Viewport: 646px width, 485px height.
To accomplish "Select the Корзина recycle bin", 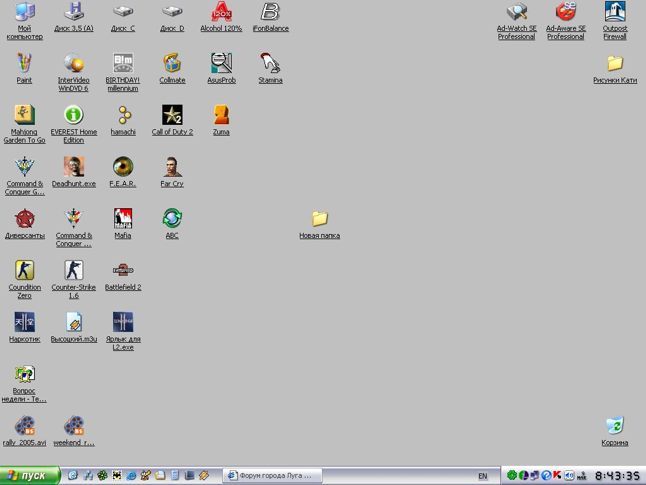I will point(615,426).
